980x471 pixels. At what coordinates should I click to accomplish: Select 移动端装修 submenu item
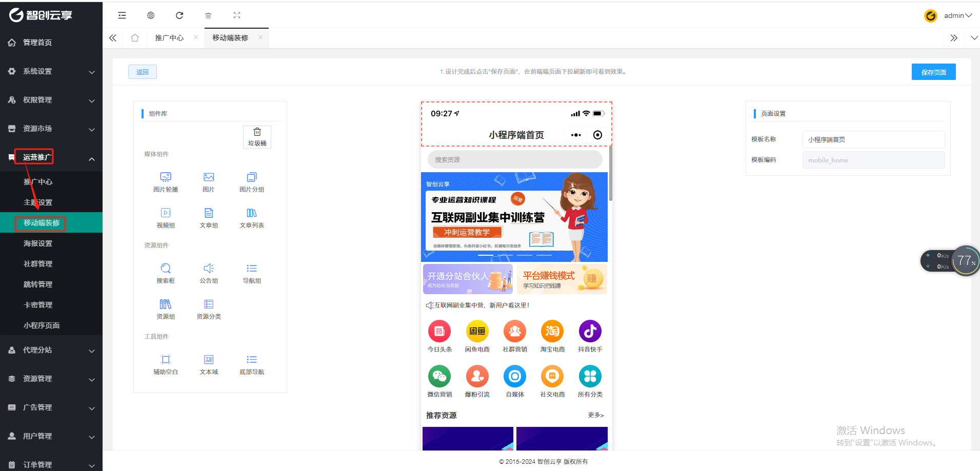coord(51,222)
